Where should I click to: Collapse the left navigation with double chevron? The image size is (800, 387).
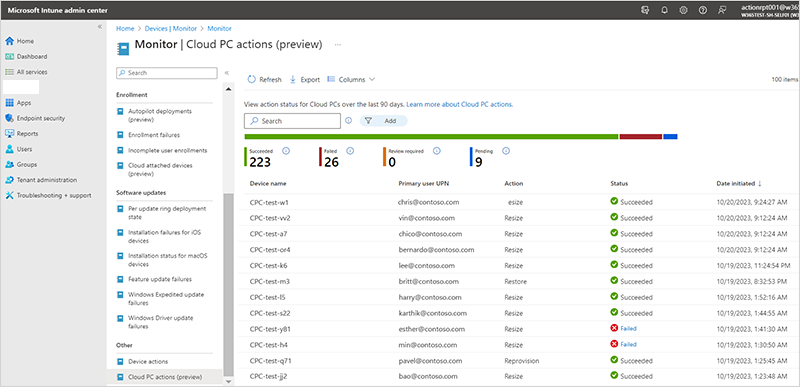[x=99, y=27]
